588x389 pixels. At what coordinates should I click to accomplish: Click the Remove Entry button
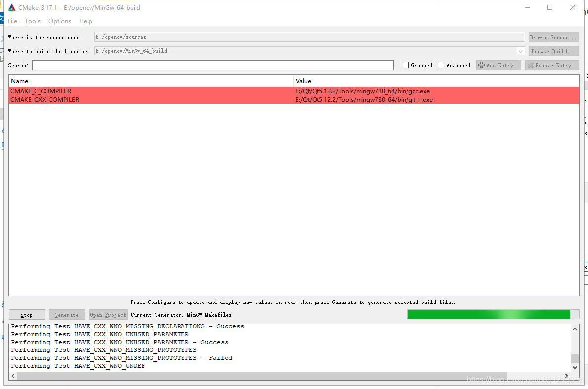pyautogui.click(x=551, y=65)
